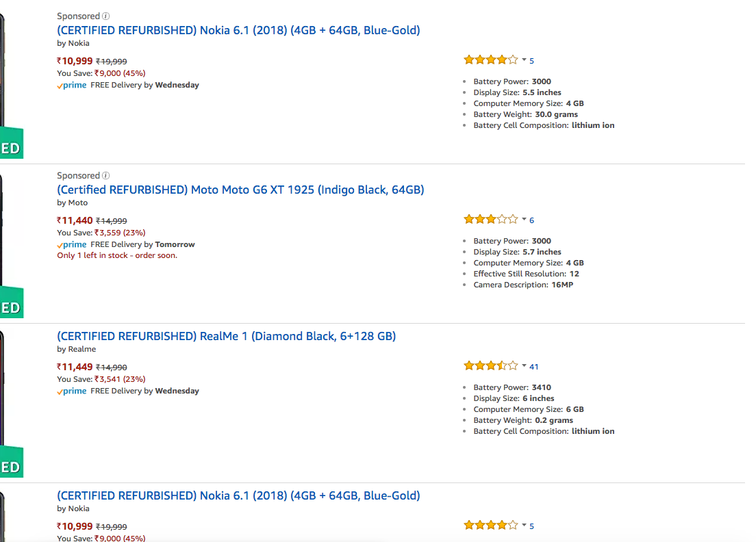756x542 pixels.
Task: Click the Sponsored info icon above the Moto G6 title
Action: coord(106,175)
